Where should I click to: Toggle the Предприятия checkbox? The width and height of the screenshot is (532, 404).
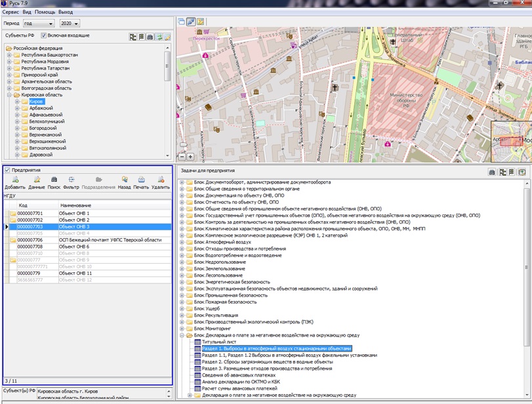[7, 170]
